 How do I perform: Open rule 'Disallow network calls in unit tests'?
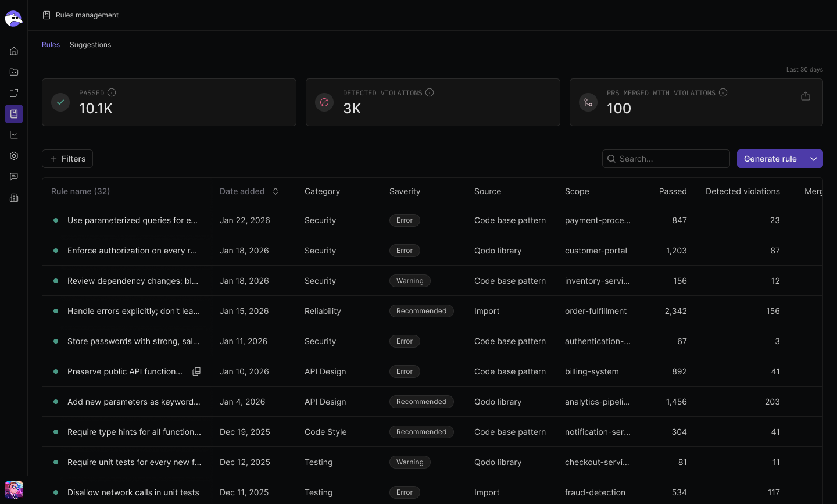coord(133,492)
